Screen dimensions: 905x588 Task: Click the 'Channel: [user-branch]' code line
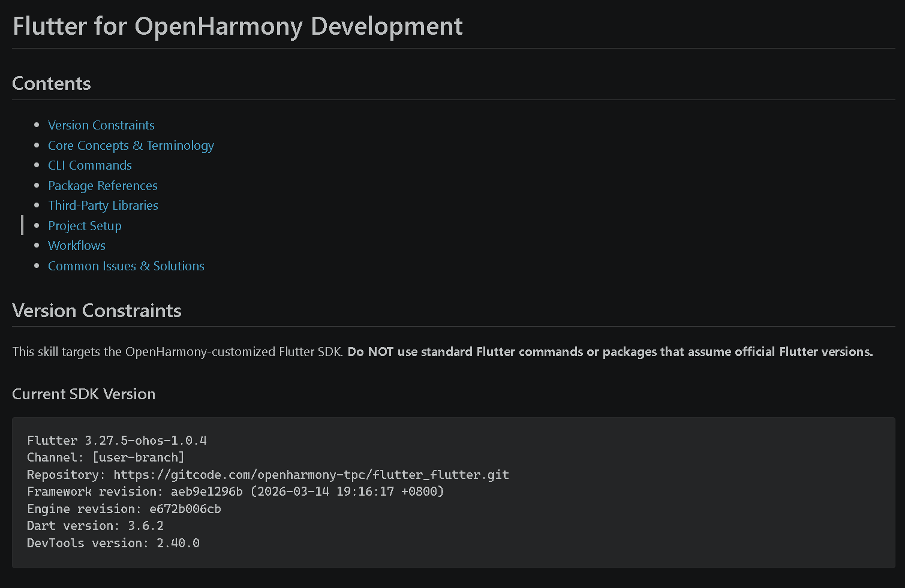click(106, 457)
